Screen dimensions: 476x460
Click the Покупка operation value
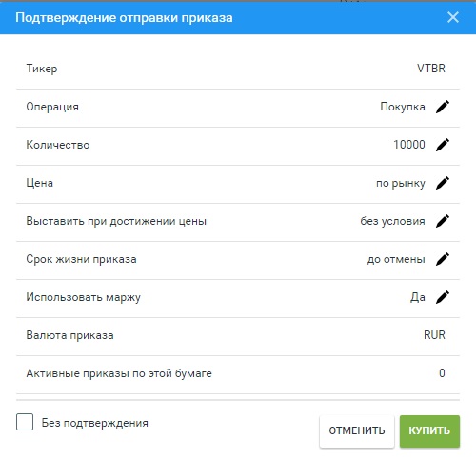tap(403, 107)
